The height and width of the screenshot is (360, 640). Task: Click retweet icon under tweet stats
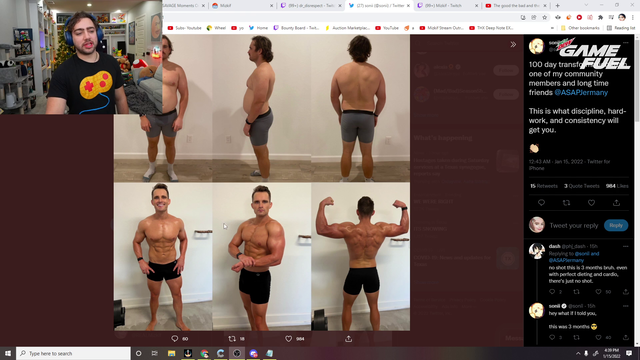pos(566,202)
